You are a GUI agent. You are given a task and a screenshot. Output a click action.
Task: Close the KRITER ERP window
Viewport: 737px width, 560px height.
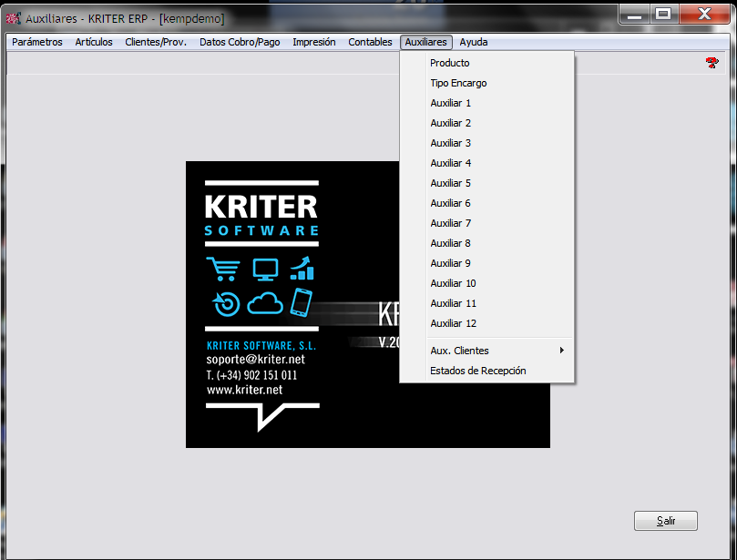[703, 14]
